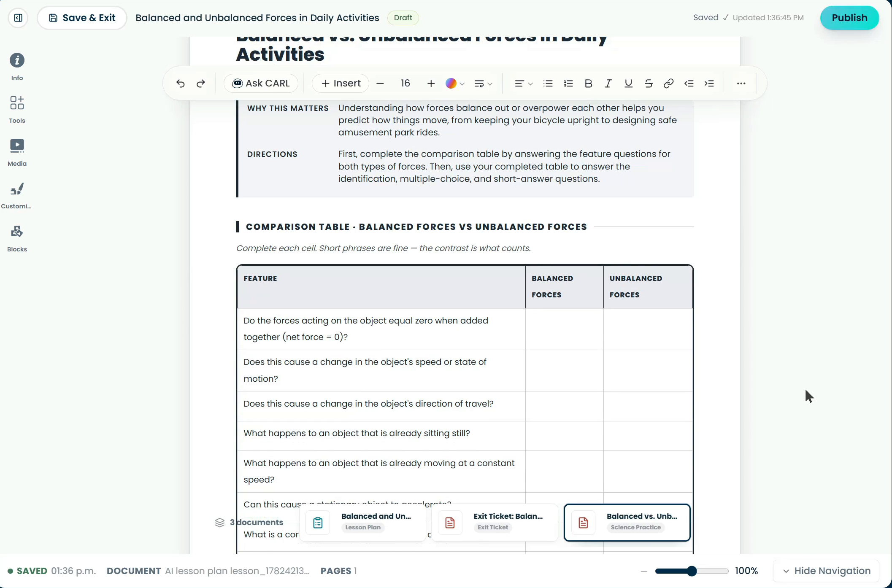Open the Exit Ticket document tab
The width and height of the screenshot is (892, 588).
tap(495, 522)
